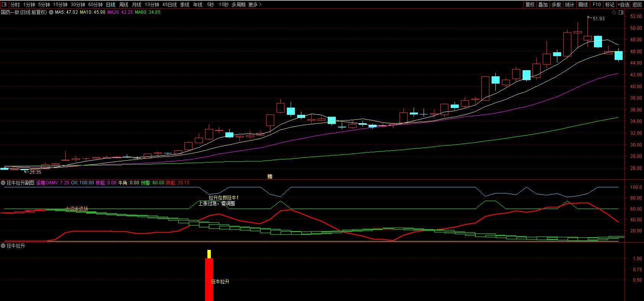Click the 预警: 60.00 label
The height and width of the screenshot is (301, 644).
(152, 183)
